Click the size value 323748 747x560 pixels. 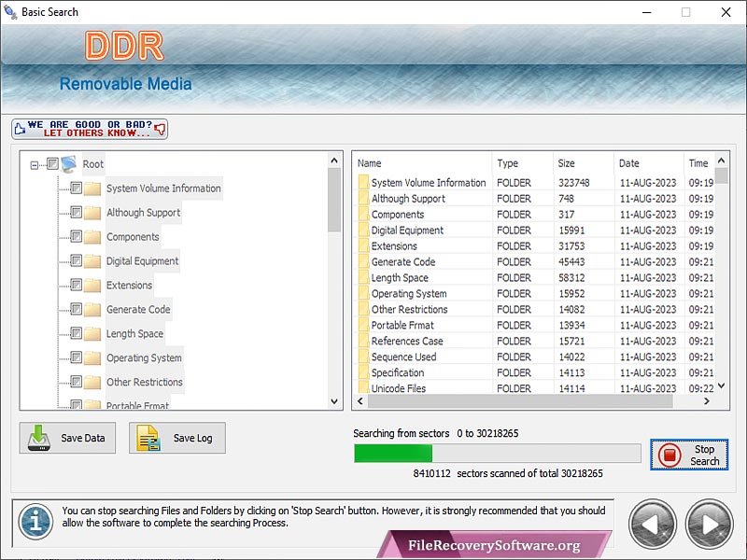(x=574, y=182)
